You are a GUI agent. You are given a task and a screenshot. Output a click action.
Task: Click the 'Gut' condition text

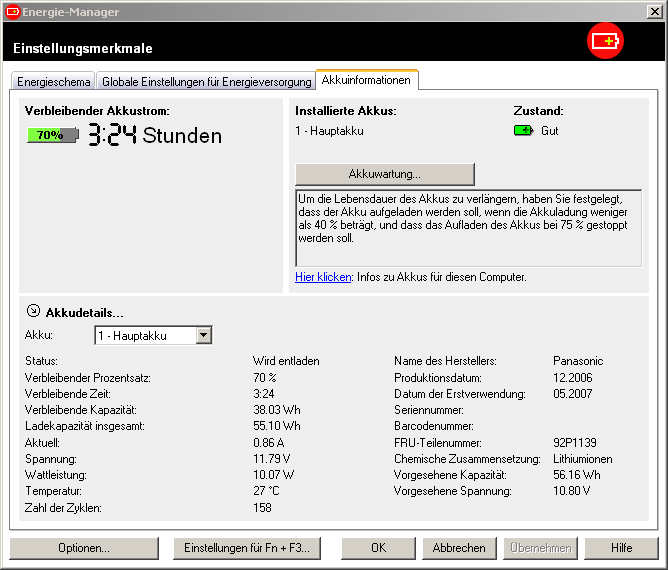pos(550,131)
